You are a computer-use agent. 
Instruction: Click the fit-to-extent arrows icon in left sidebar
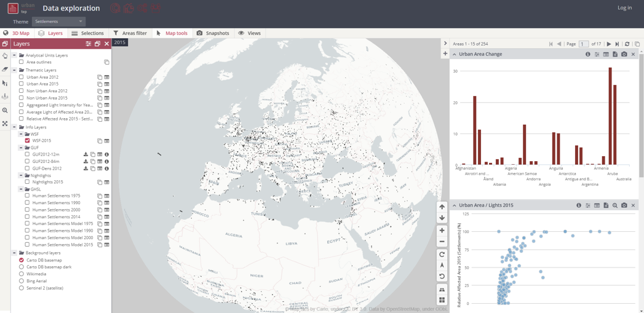5,124
